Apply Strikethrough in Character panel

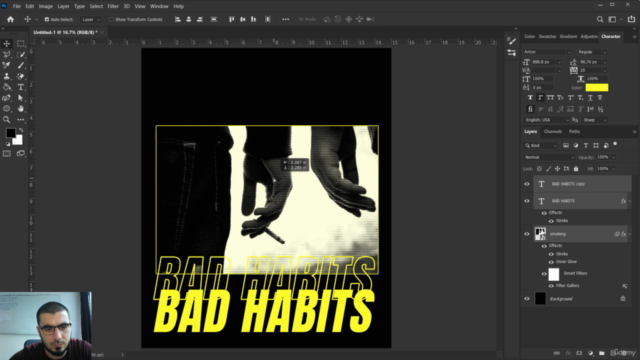tap(600, 98)
